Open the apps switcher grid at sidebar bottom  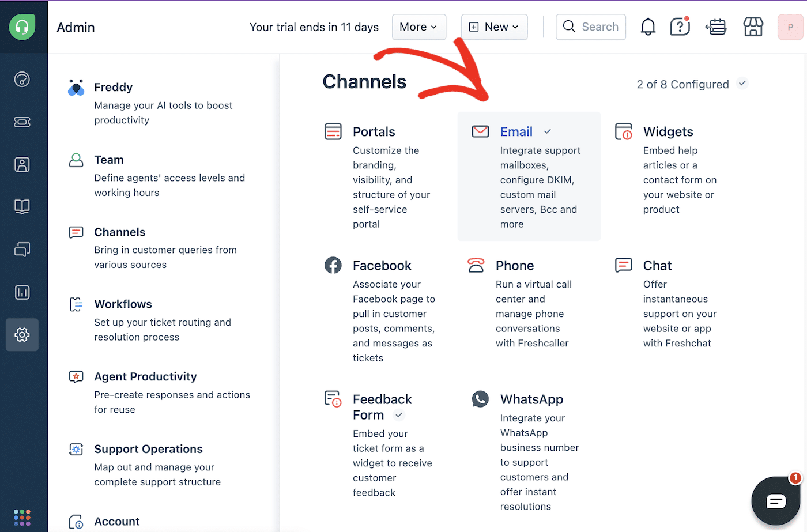22,517
